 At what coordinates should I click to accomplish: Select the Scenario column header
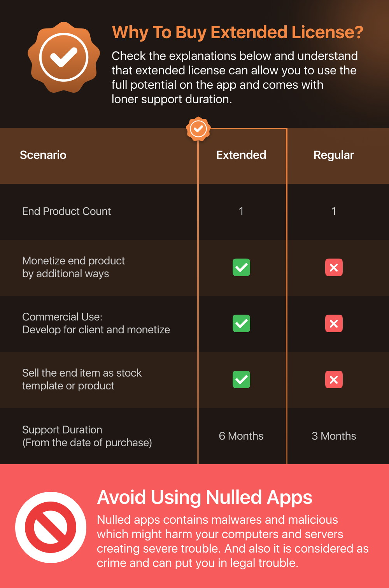point(43,155)
